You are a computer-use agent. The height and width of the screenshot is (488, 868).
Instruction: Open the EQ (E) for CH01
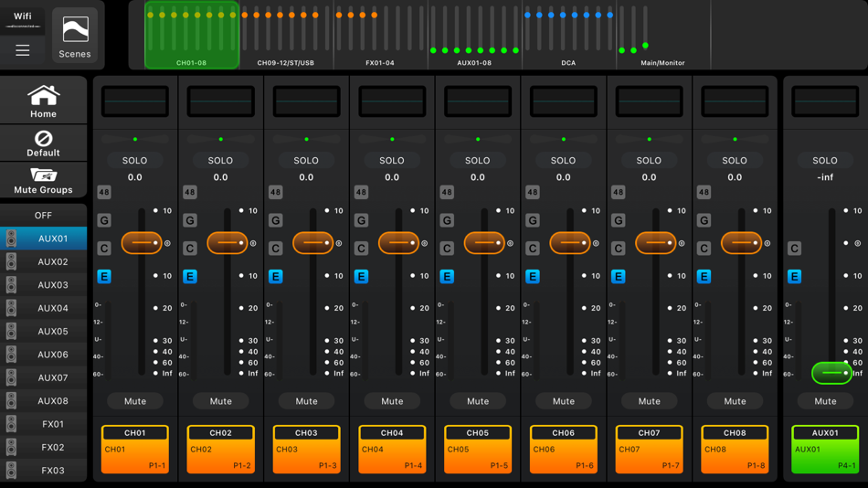point(104,276)
